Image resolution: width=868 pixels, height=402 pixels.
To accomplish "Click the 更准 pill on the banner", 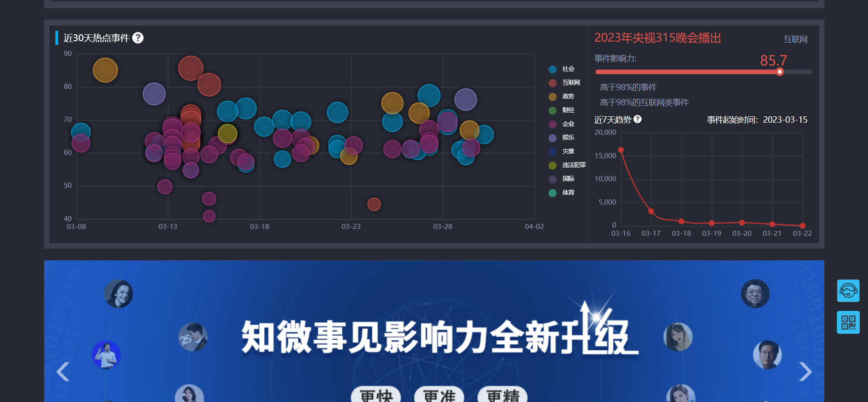I will click(x=439, y=395).
